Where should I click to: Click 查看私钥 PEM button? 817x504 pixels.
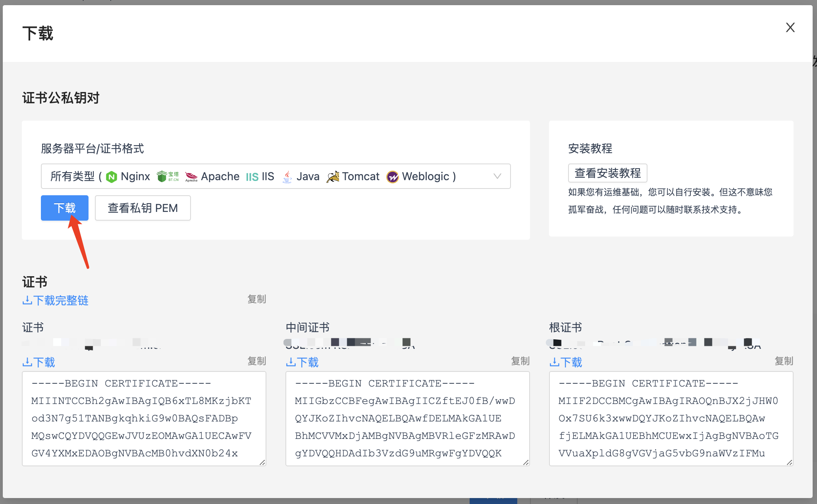coord(143,208)
